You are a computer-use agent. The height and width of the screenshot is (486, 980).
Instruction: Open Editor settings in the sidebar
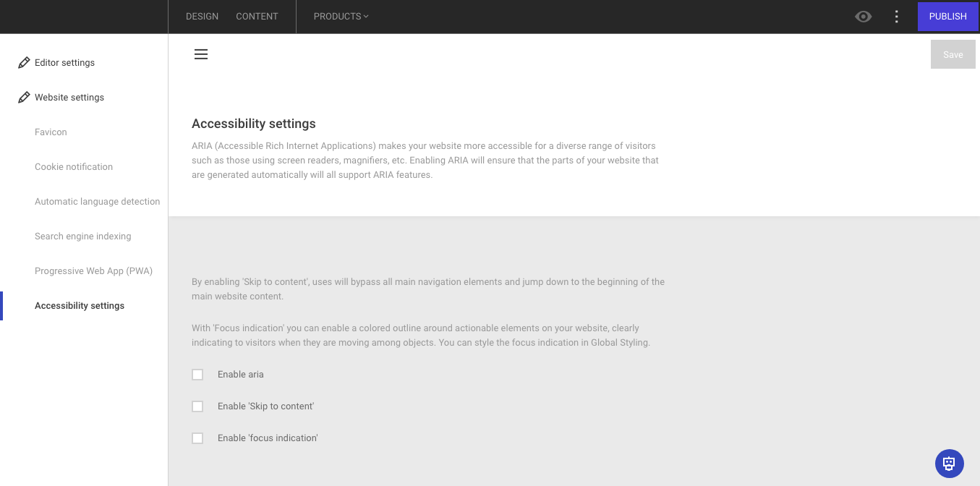[64, 62]
